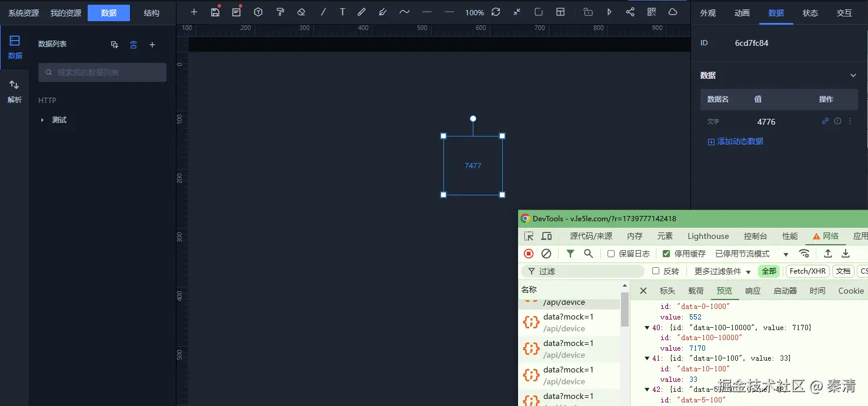Viewport: 868px width, 406px height.
Task: Select the 文档 filter chip
Action: click(x=843, y=271)
